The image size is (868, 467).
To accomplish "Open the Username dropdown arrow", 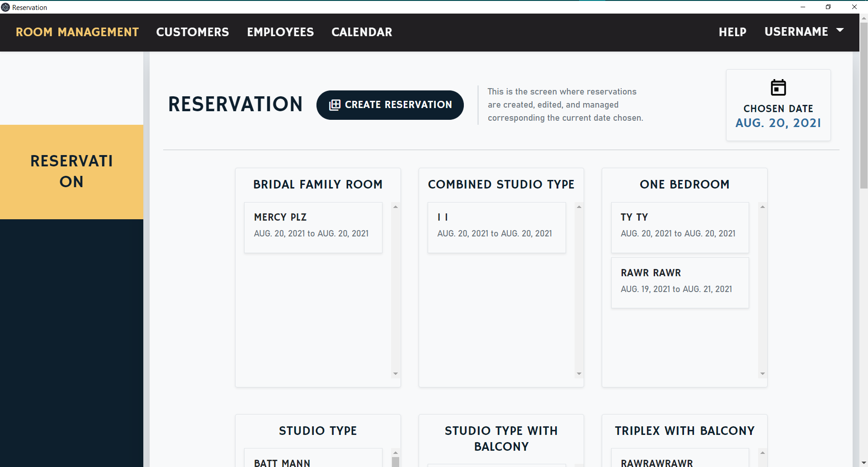I will tap(840, 30).
